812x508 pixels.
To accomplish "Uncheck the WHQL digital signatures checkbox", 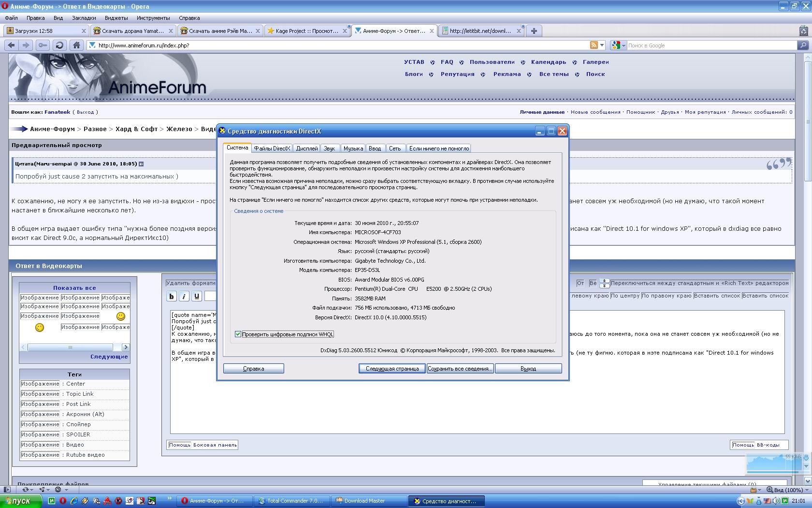I will point(238,334).
